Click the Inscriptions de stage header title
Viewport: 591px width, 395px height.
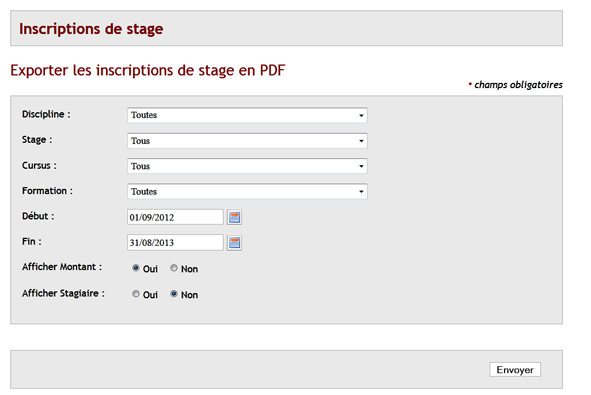[x=91, y=29]
